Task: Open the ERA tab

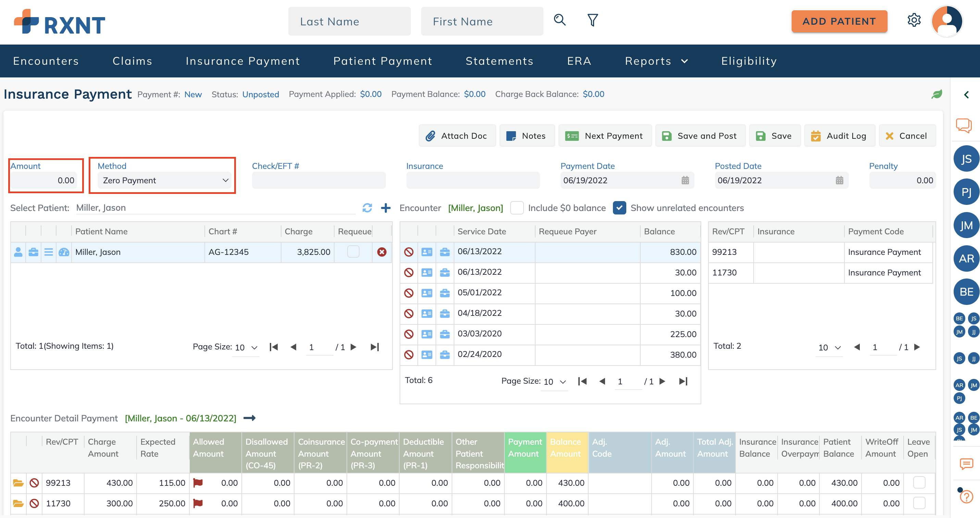Action: (579, 61)
